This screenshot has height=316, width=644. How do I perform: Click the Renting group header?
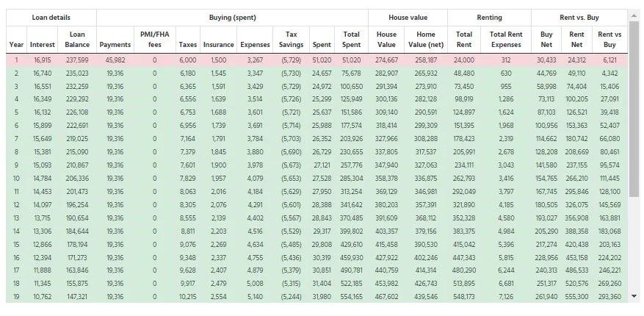[490, 17]
